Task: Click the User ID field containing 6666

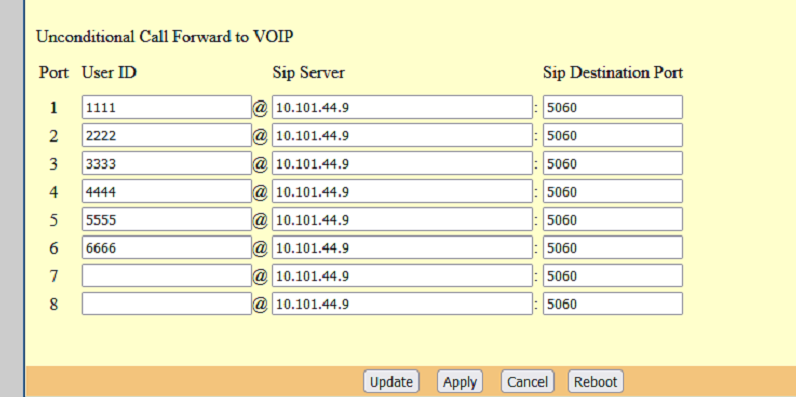Action: click(x=167, y=247)
